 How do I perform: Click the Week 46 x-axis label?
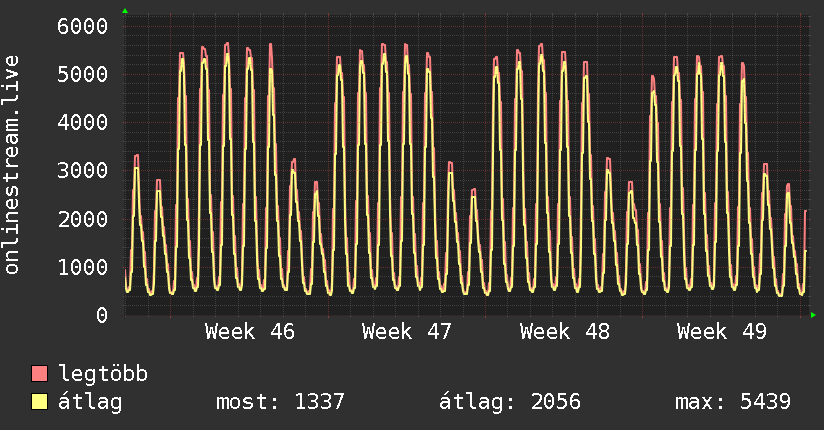tap(250, 332)
